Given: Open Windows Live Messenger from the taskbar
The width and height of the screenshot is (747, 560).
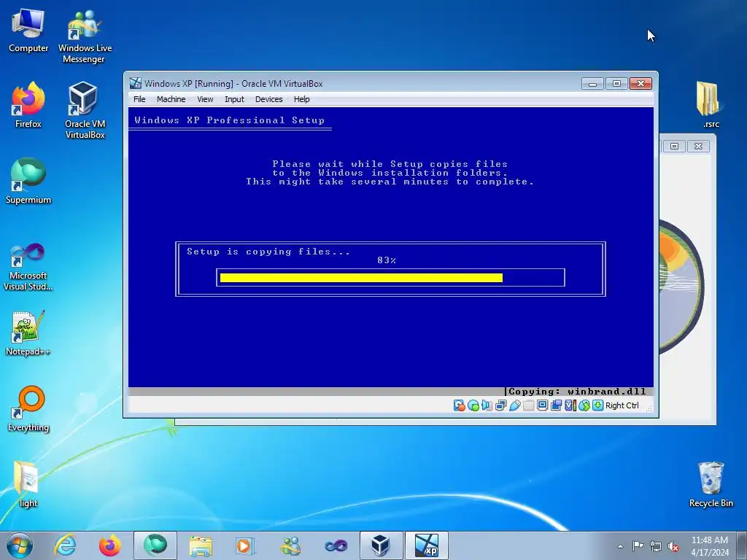Looking at the screenshot, I should click(x=290, y=545).
